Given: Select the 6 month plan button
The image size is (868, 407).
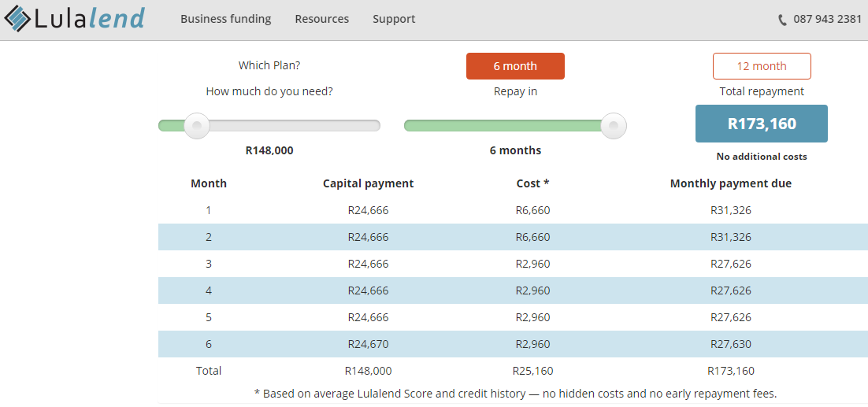Looking at the screenshot, I should tap(515, 66).
